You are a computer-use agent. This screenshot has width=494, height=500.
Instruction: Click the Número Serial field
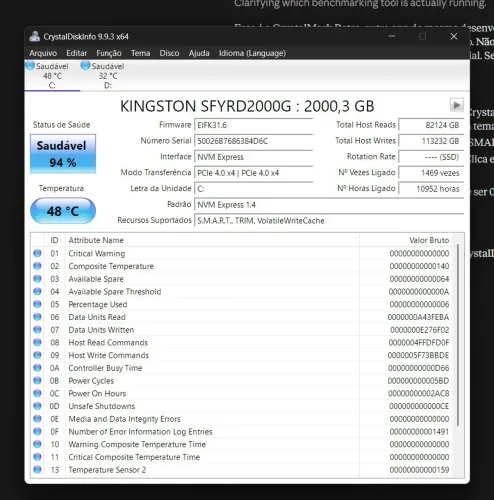pyautogui.click(x=253, y=141)
